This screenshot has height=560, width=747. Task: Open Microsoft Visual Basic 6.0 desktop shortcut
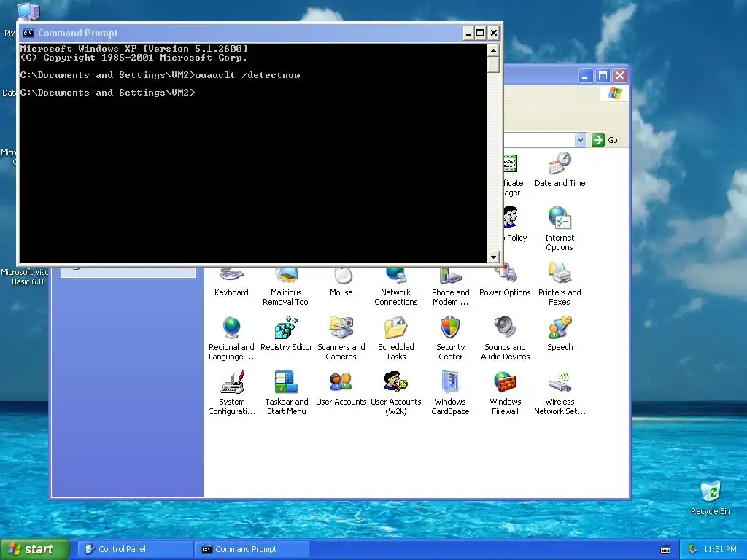pyautogui.click(x=24, y=276)
